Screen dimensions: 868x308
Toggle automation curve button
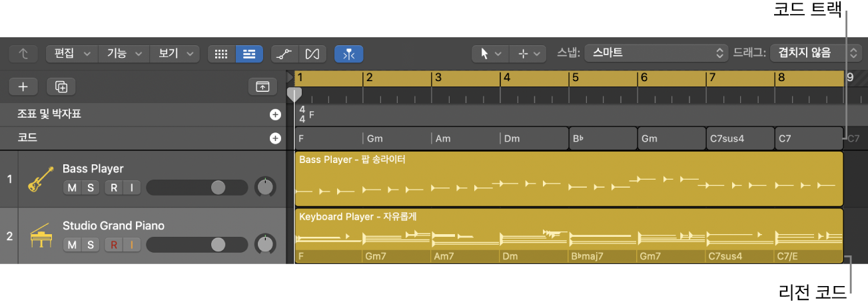click(284, 54)
